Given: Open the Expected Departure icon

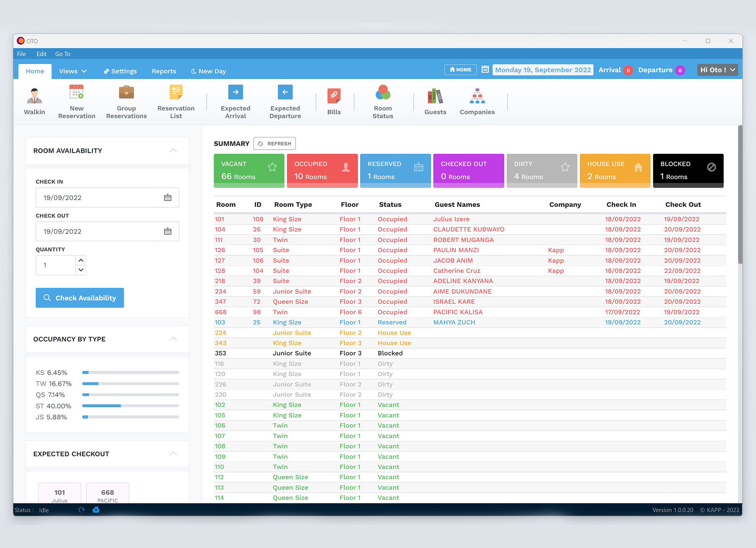Looking at the screenshot, I should coord(285,92).
